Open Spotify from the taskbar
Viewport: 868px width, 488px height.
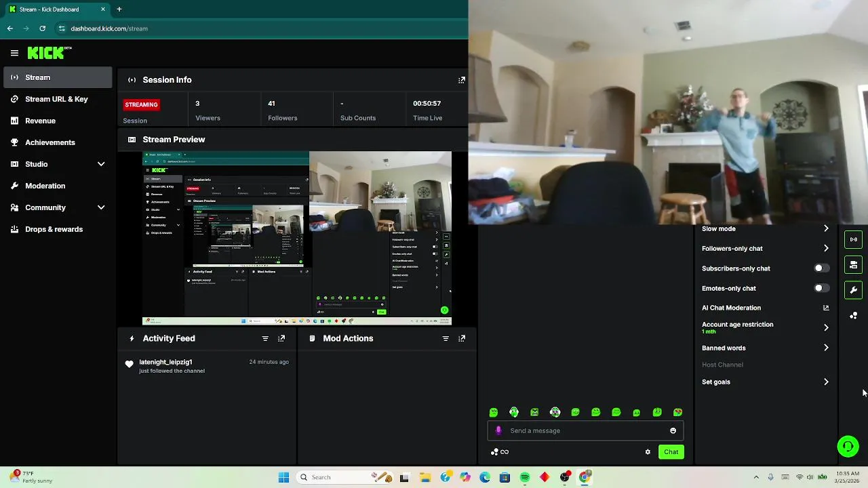525,477
